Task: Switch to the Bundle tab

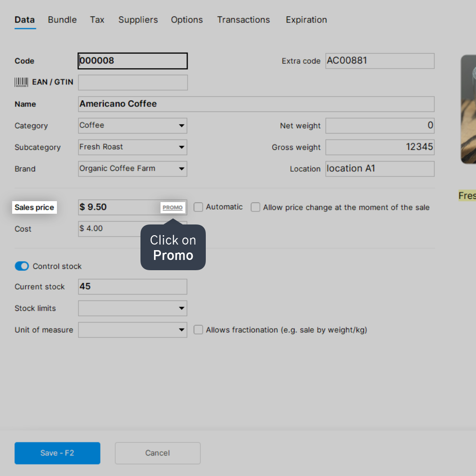Action: pyautogui.click(x=62, y=20)
